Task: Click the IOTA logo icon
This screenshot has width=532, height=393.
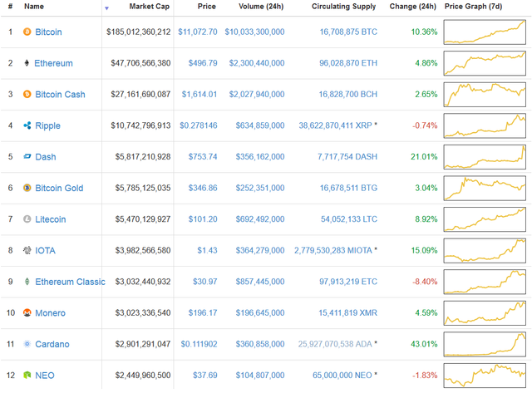Action: pos(27,250)
